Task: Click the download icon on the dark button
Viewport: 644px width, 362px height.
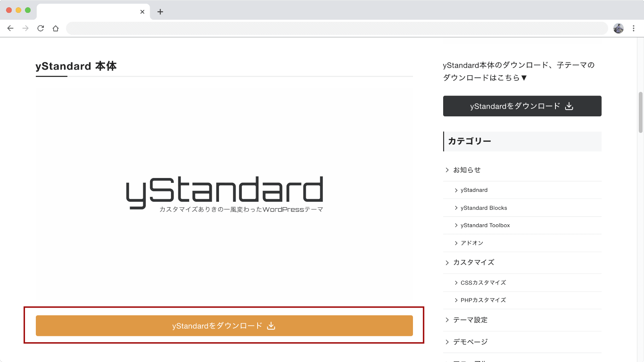Action: [569, 106]
